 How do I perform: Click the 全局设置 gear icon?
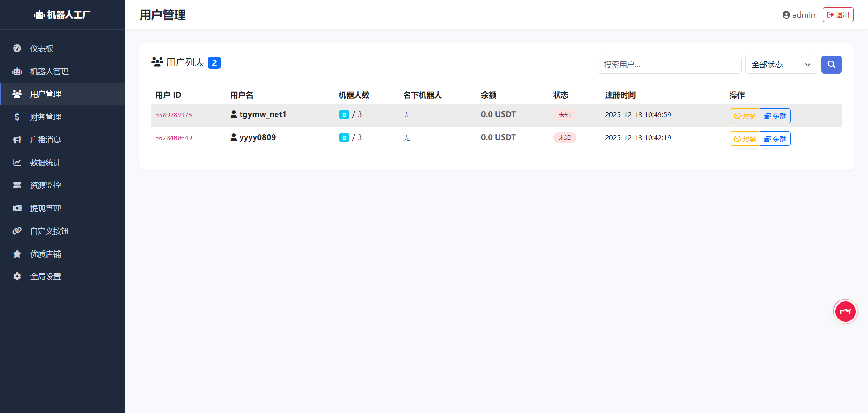17,277
